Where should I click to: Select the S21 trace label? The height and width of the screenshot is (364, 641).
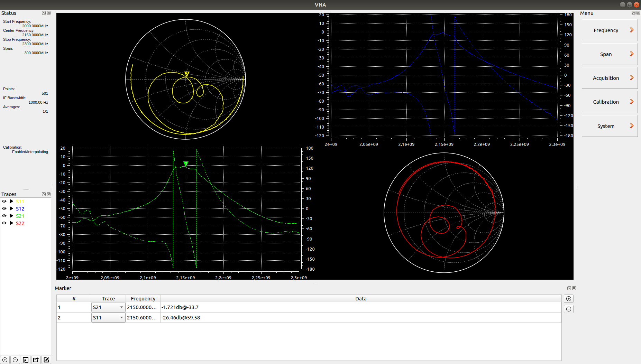pos(20,216)
